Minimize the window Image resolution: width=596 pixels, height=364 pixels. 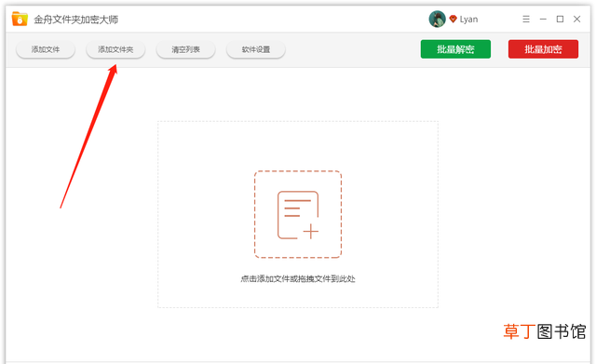click(543, 19)
